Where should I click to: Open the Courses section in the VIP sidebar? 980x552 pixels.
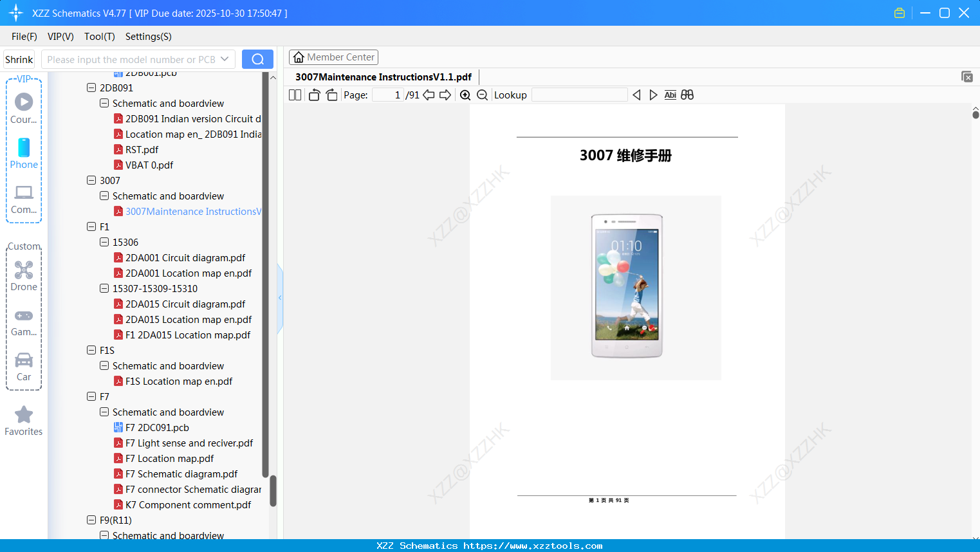click(24, 108)
